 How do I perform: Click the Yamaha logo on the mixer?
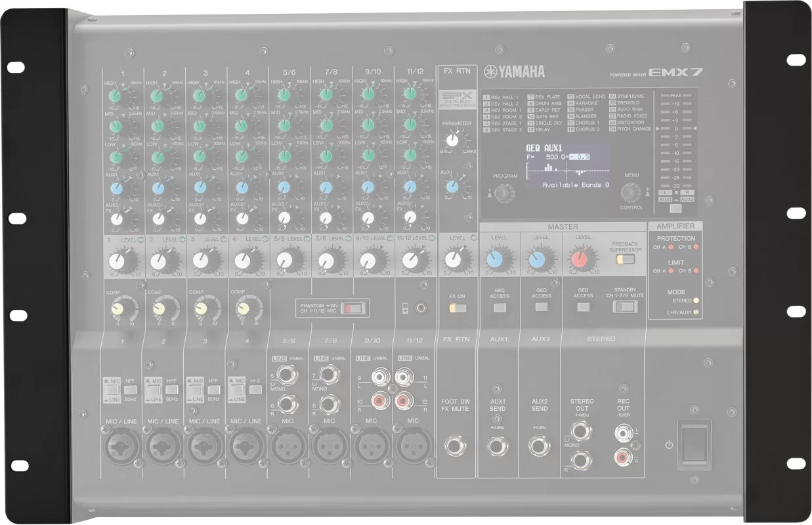(x=514, y=72)
